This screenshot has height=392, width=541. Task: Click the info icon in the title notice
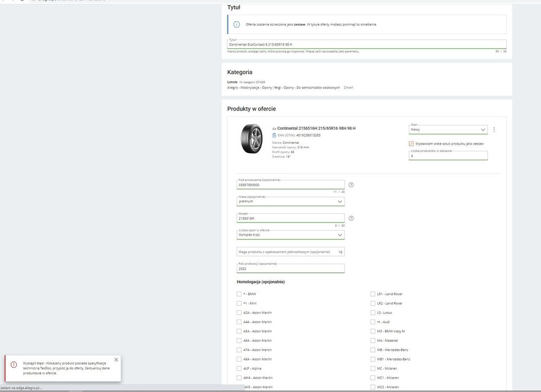236,24
